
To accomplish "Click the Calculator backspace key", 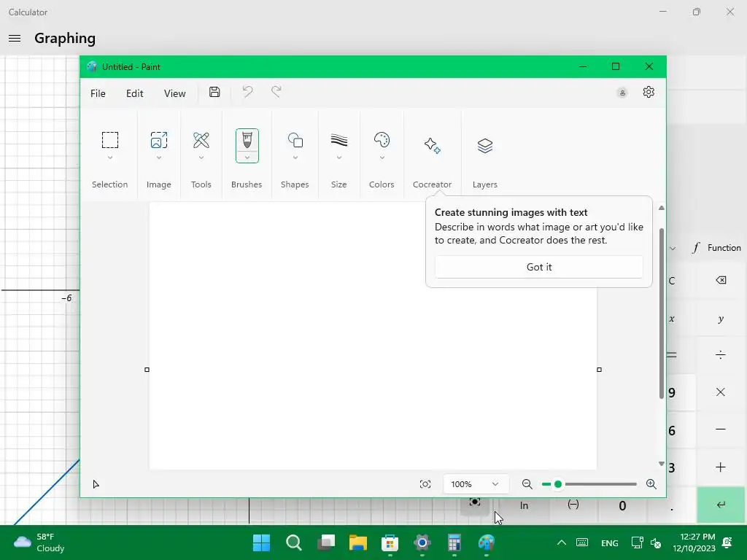I will pyautogui.click(x=721, y=280).
